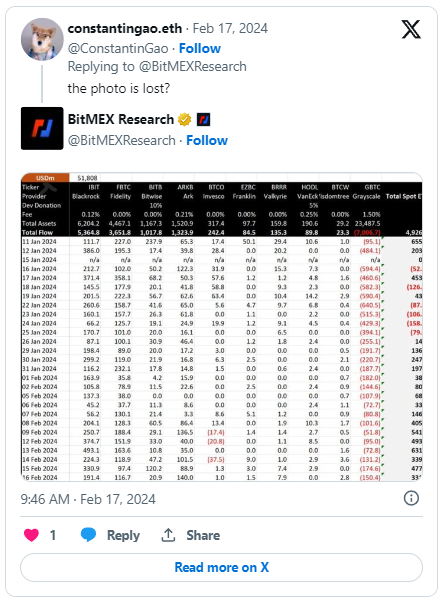Click the constantingao.eth dog avatar

coord(42,39)
